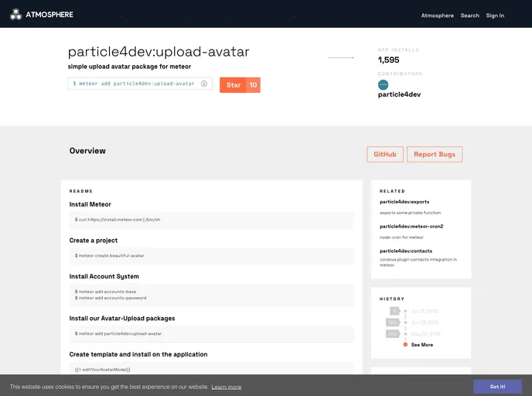
Task: Go to Sign In
Action: pos(495,15)
